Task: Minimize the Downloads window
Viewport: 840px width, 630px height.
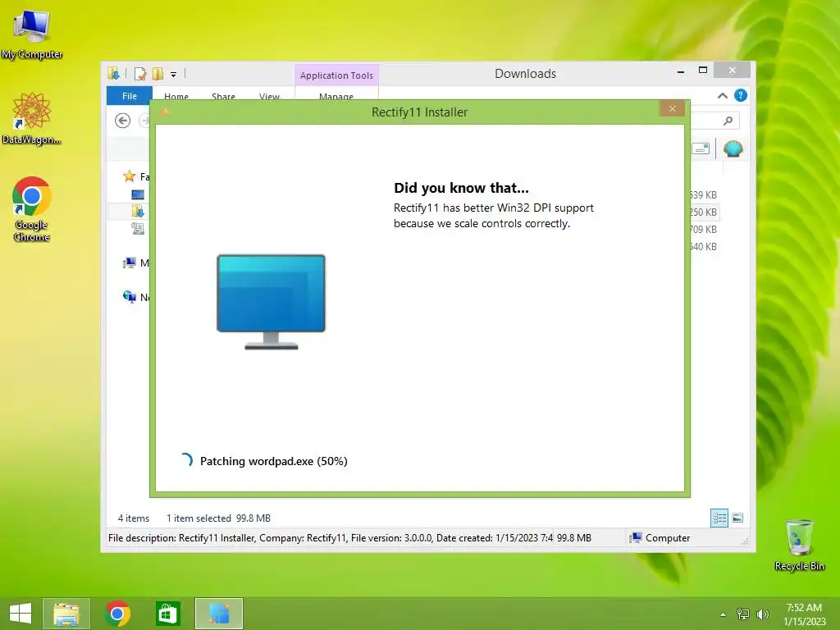Action: (x=680, y=71)
